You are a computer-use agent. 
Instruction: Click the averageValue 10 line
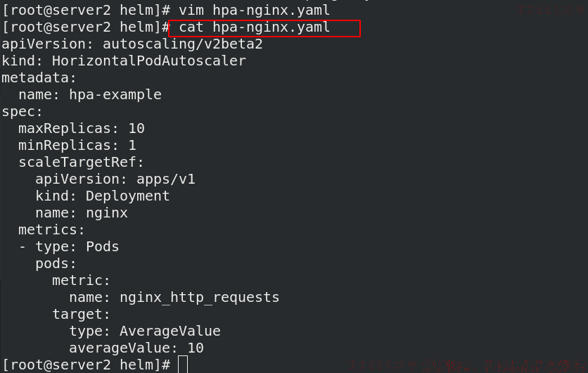pyautogui.click(x=136, y=348)
